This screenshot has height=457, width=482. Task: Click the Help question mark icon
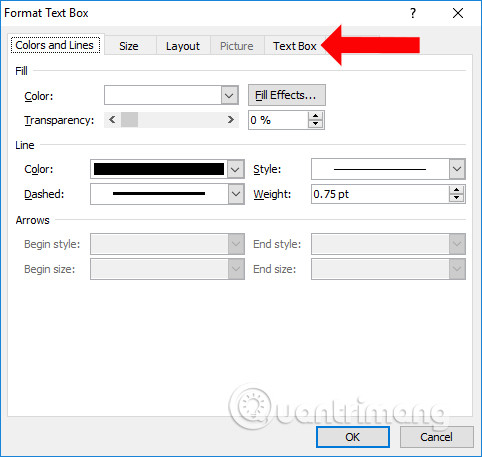(413, 13)
